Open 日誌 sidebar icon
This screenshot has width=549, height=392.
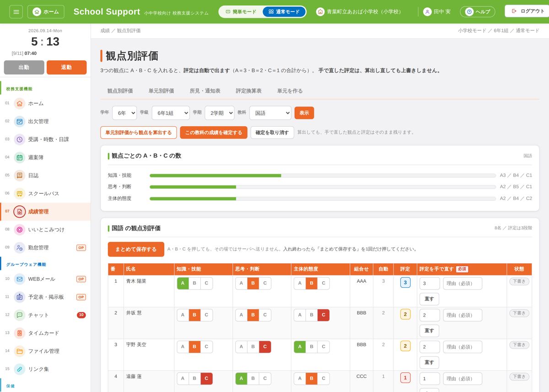point(19,175)
